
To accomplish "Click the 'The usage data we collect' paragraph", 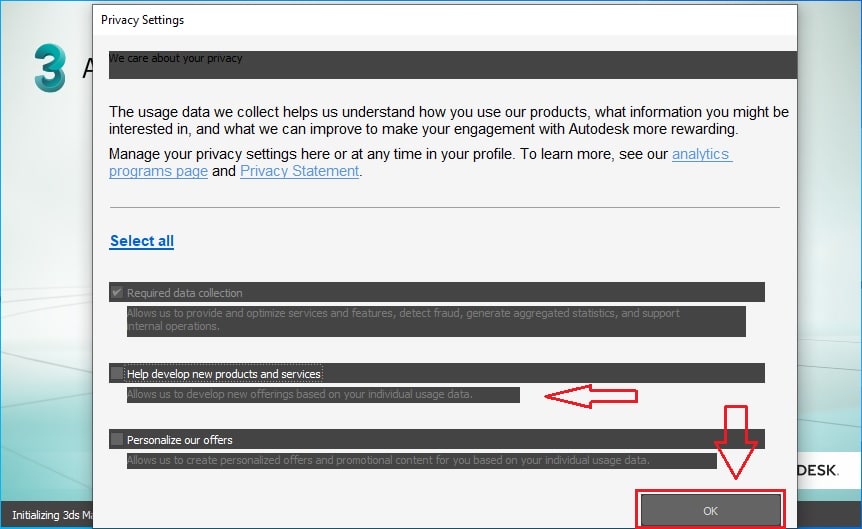I will (449, 120).
